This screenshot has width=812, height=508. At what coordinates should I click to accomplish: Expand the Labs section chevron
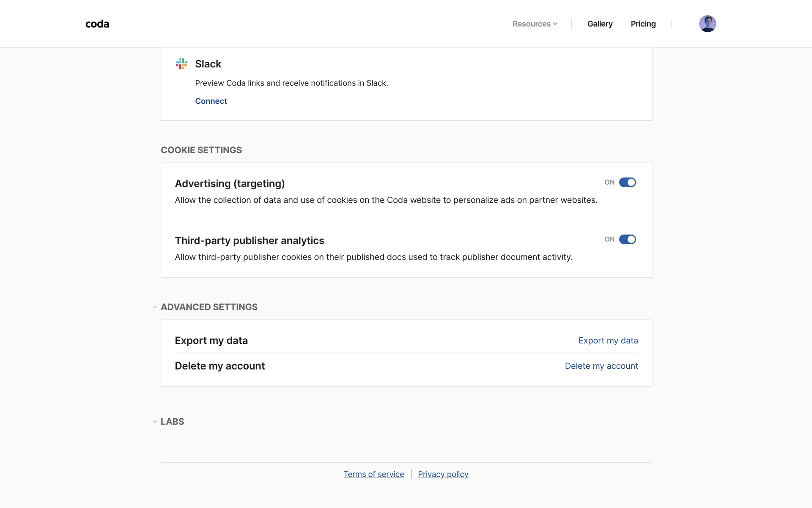155,422
